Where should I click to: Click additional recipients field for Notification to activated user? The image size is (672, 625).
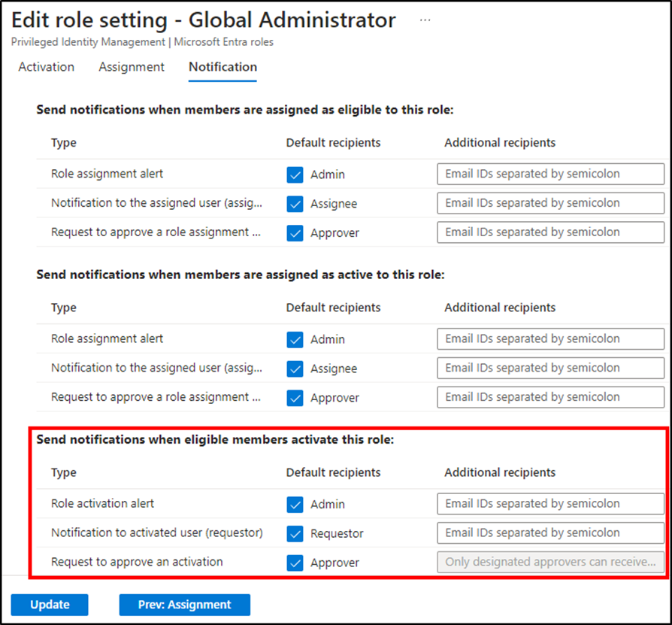click(x=551, y=532)
